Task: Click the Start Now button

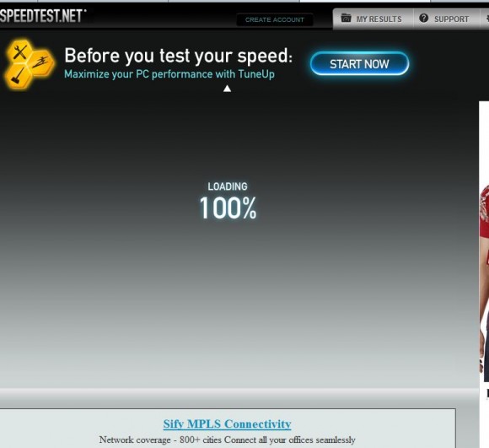Action: pyautogui.click(x=359, y=63)
